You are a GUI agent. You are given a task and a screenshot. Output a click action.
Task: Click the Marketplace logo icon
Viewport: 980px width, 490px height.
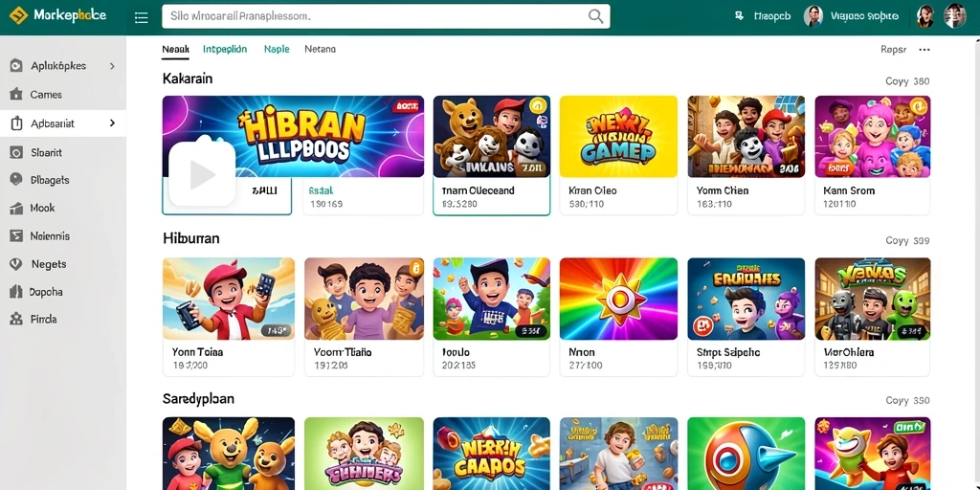tap(18, 15)
